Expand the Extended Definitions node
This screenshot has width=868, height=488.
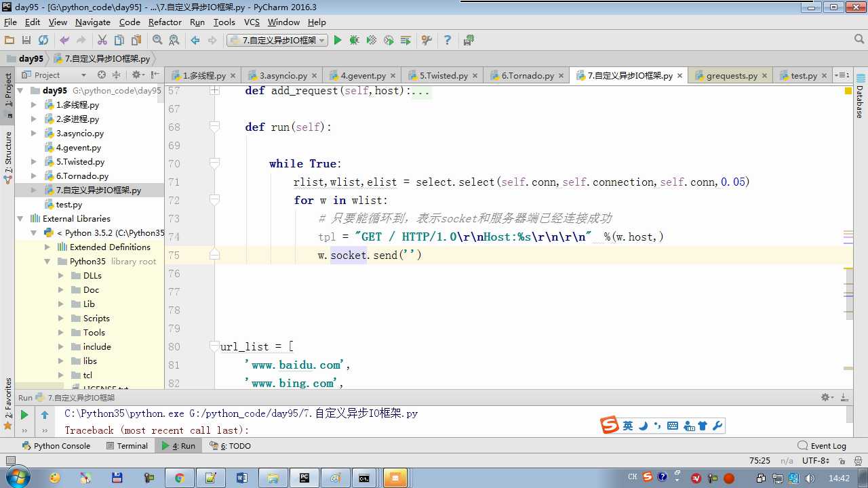(x=47, y=247)
